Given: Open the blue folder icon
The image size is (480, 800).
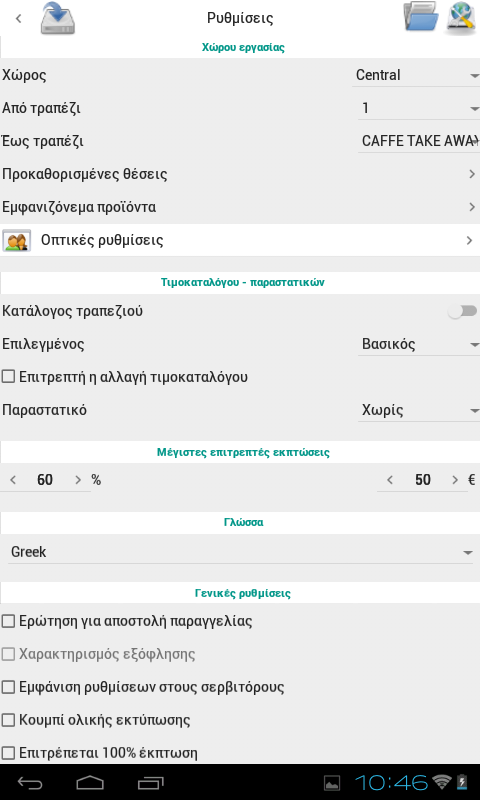Looking at the screenshot, I should tap(421, 17).
